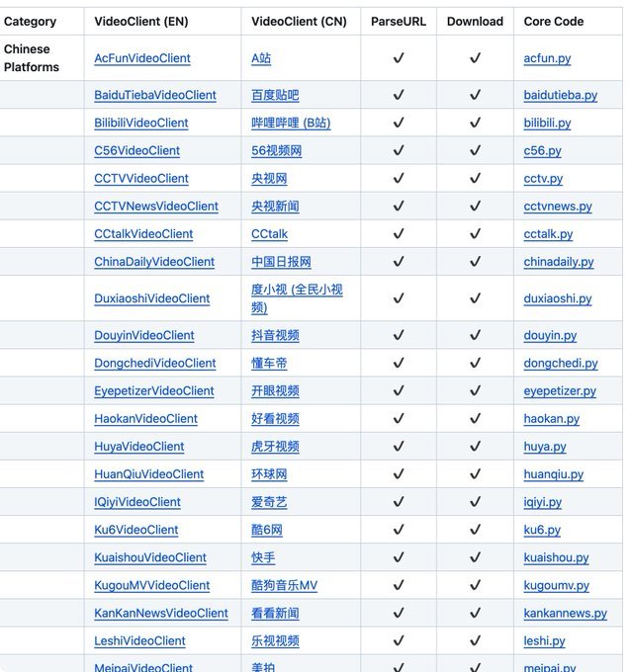Open the 爱奇艺 Chinese name link
629x672 pixels.
(269, 502)
